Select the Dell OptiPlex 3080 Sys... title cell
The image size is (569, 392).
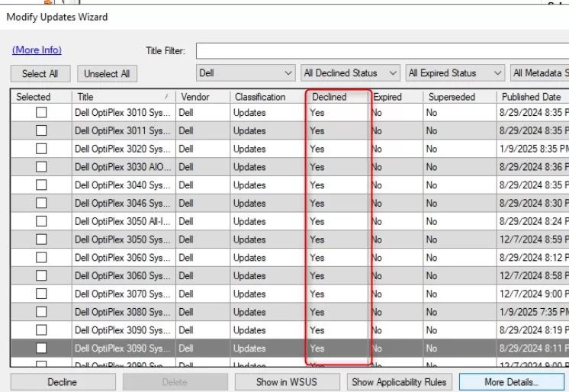coord(124,312)
